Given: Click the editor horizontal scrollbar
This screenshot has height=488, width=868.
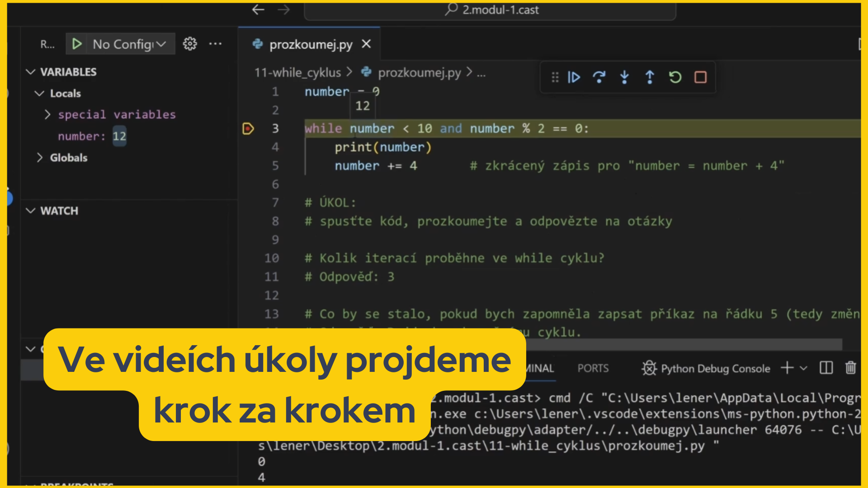Looking at the screenshot, I should click(678, 345).
